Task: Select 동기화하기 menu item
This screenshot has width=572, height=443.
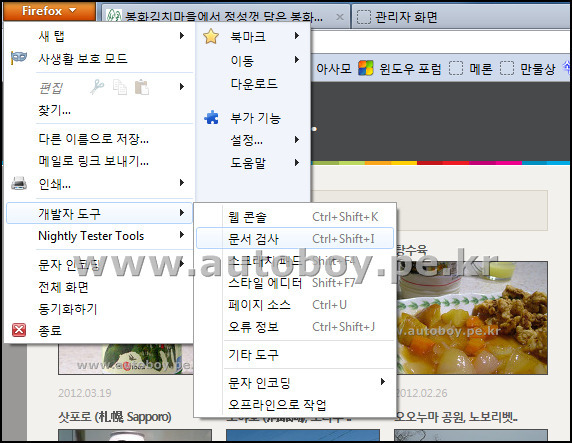Action: click(68, 309)
